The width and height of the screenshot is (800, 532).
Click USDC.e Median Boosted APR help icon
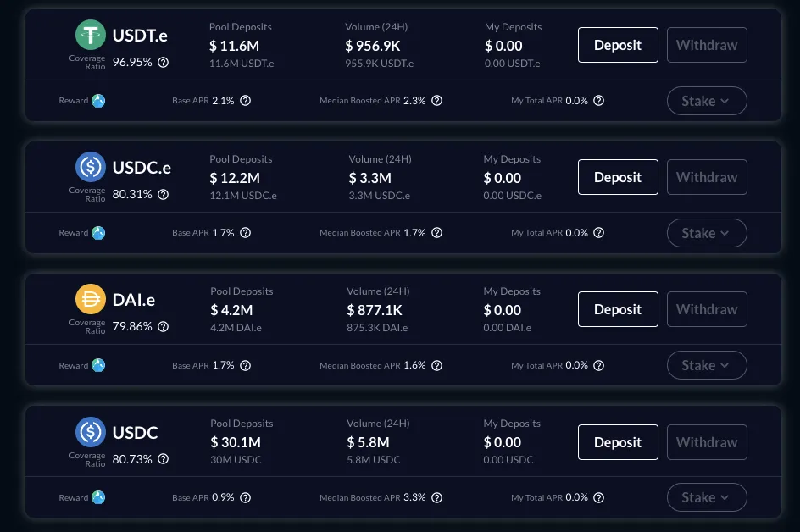click(436, 233)
